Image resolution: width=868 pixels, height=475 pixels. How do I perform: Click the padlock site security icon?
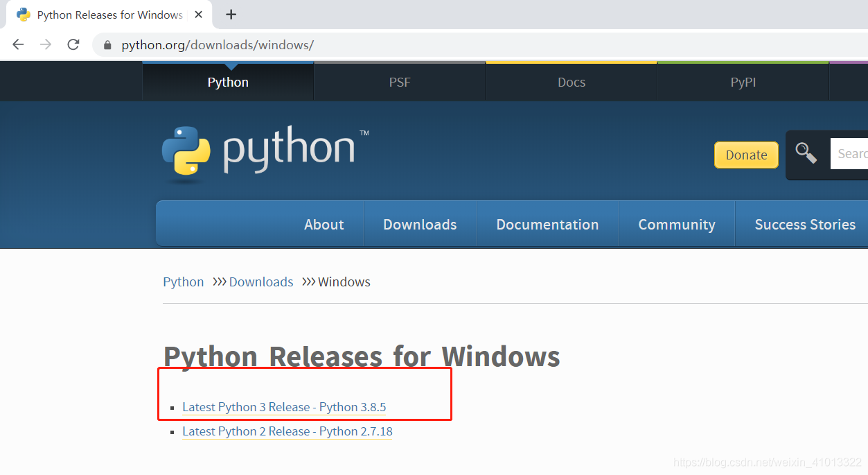pos(107,45)
